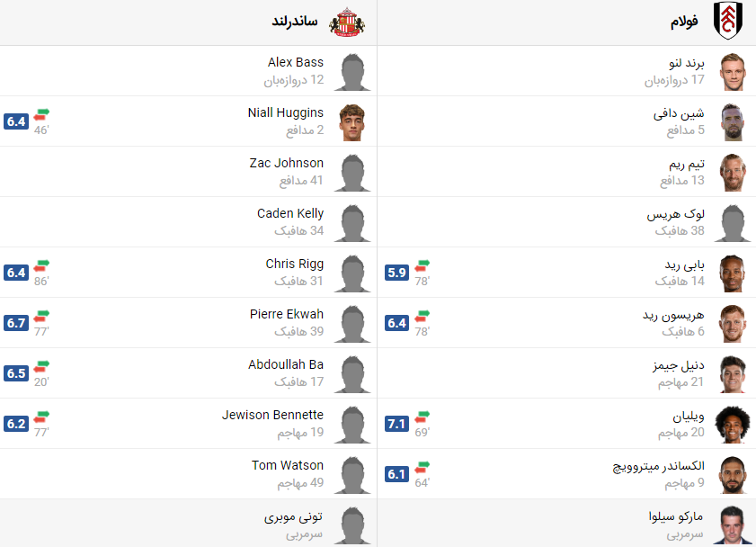Click Chris Rigg substitution arrows icon
The width and height of the screenshot is (756, 547).
41,265
